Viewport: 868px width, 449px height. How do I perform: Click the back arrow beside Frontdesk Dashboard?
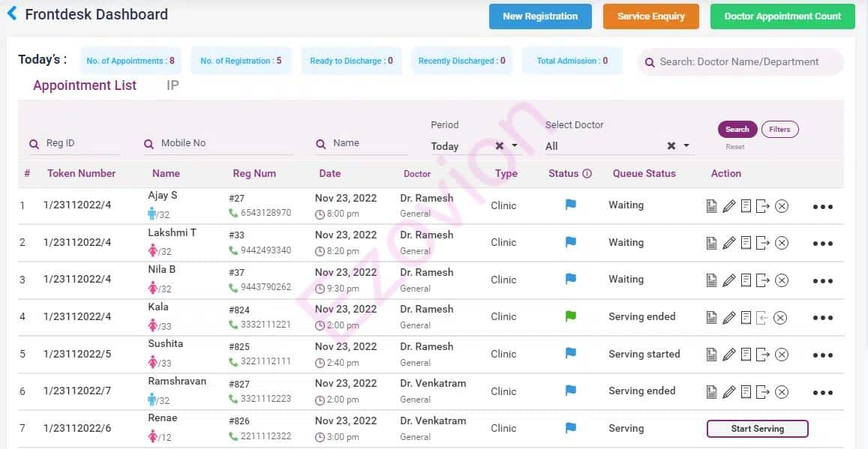[x=12, y=13]
